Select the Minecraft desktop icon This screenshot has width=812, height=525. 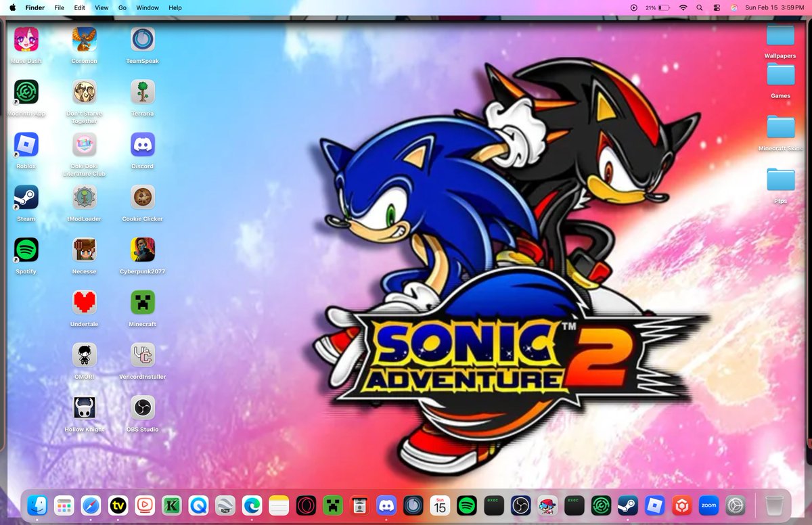[143, 302]
